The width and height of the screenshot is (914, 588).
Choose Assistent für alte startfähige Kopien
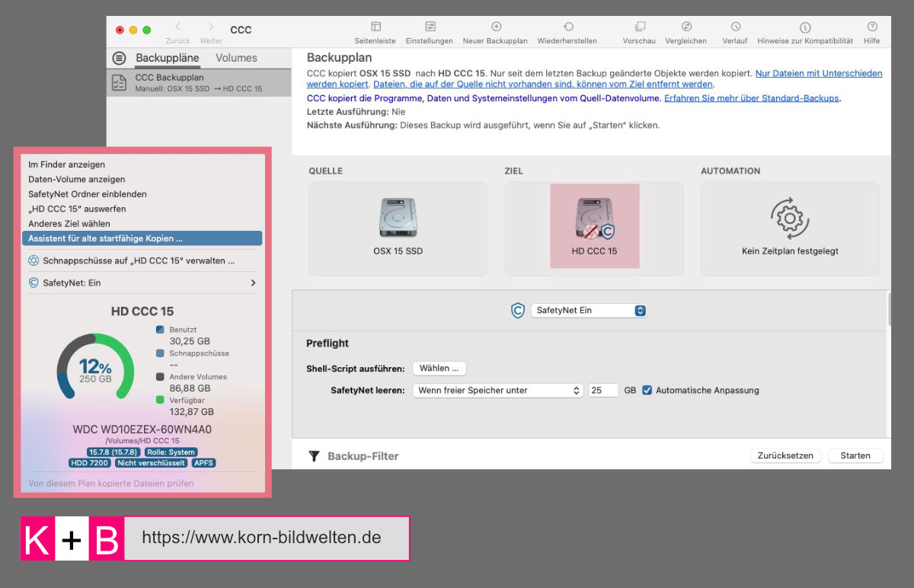click(142, 238)
